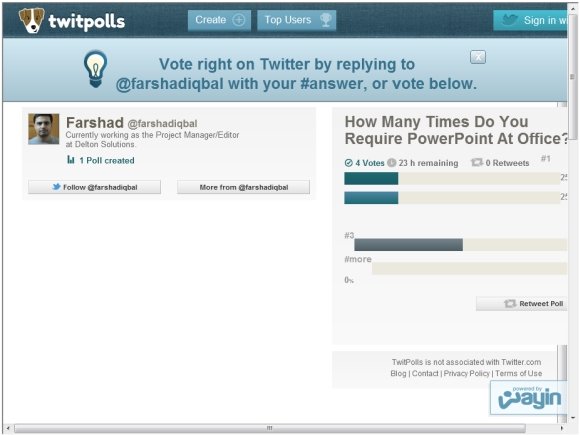Viewport: 580px width, 435px height.
Task: Click the retweet icon next to 0 Retweets
Action: click(477, 162)
